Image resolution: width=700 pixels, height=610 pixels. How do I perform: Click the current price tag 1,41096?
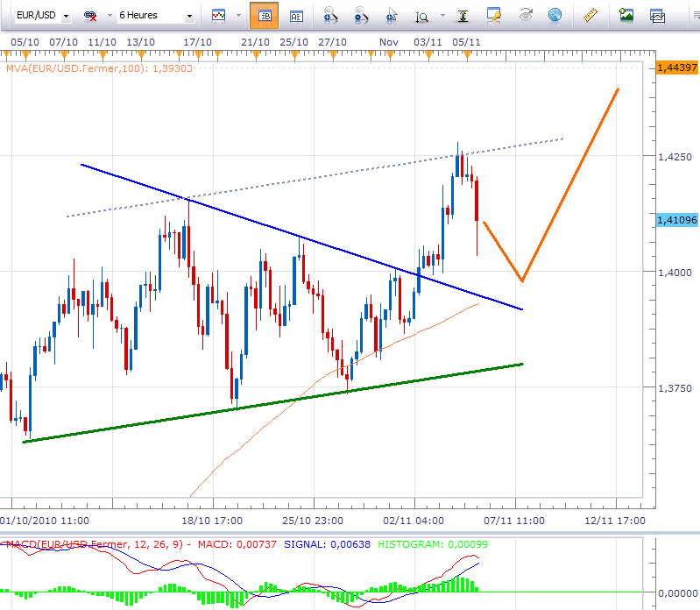click(x=676, y=220)
